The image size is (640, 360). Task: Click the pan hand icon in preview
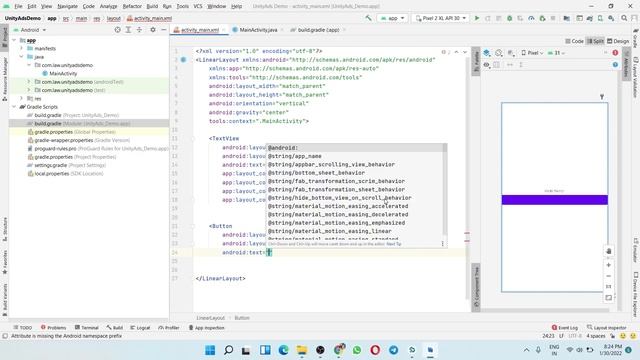(x=609, y=251)
